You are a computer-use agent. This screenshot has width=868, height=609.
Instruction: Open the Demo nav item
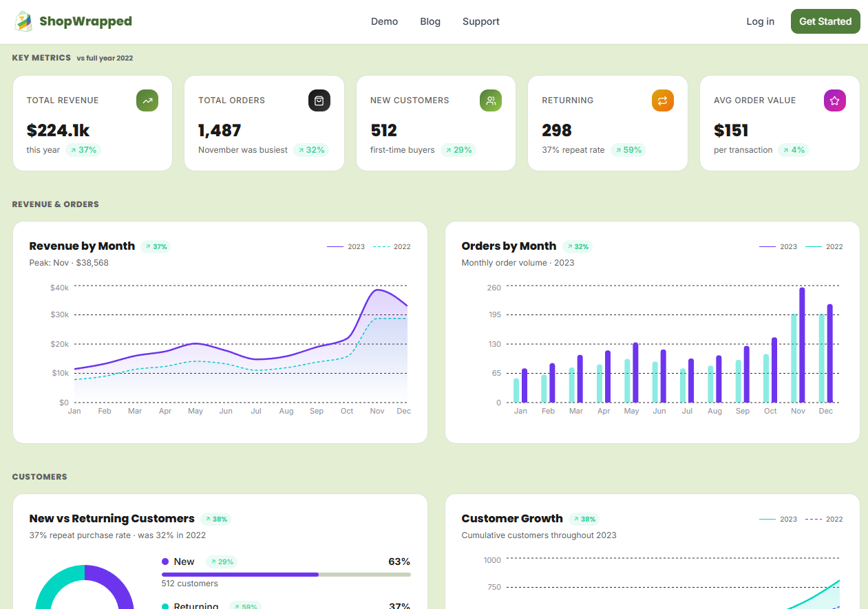pos(384,21)
